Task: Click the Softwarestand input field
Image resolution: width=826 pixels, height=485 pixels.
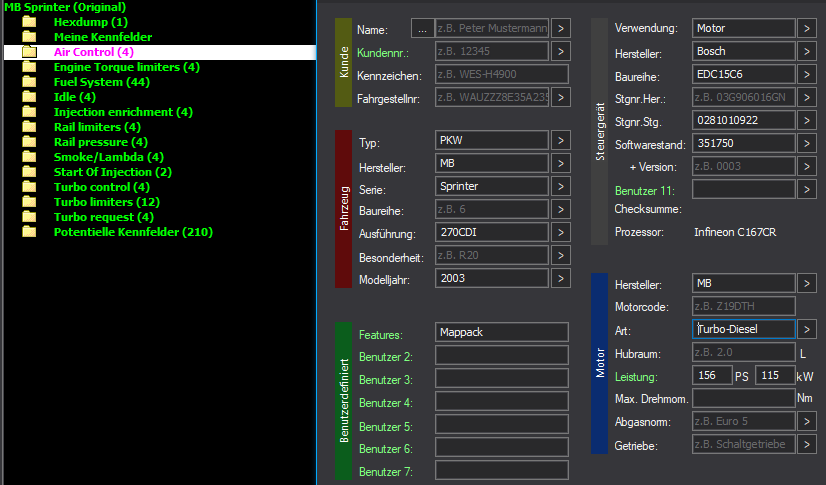Action: pyautogui.click(x=743, y=144)
